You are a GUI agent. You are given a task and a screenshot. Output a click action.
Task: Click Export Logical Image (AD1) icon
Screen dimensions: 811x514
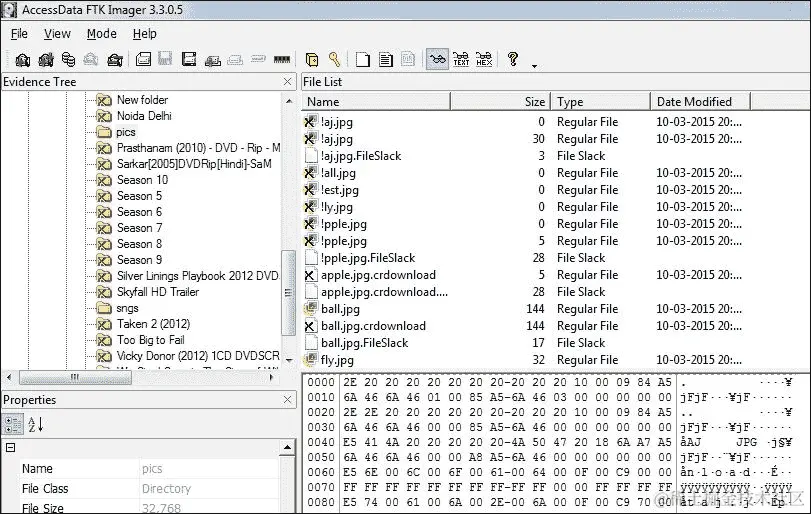[189, 60]
